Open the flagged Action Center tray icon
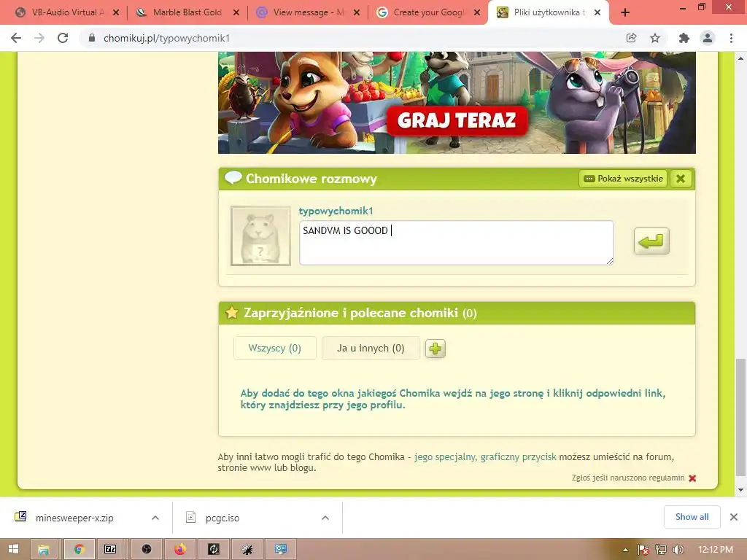 (x=643, y=550)
